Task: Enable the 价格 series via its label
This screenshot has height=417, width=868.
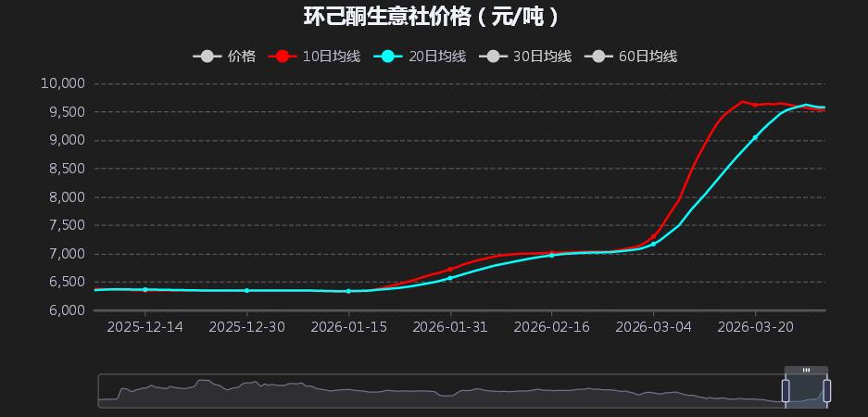Action: pyautogui.click(x=242, y=57)
